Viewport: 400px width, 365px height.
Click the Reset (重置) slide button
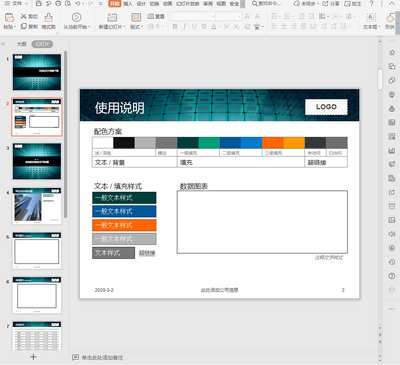(x=156, y=16)
